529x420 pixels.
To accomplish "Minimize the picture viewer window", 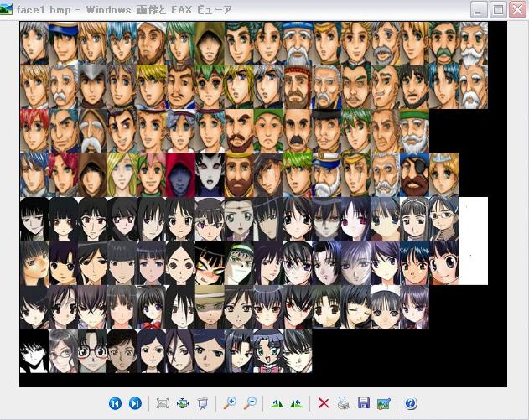I will tap(479, 9).
